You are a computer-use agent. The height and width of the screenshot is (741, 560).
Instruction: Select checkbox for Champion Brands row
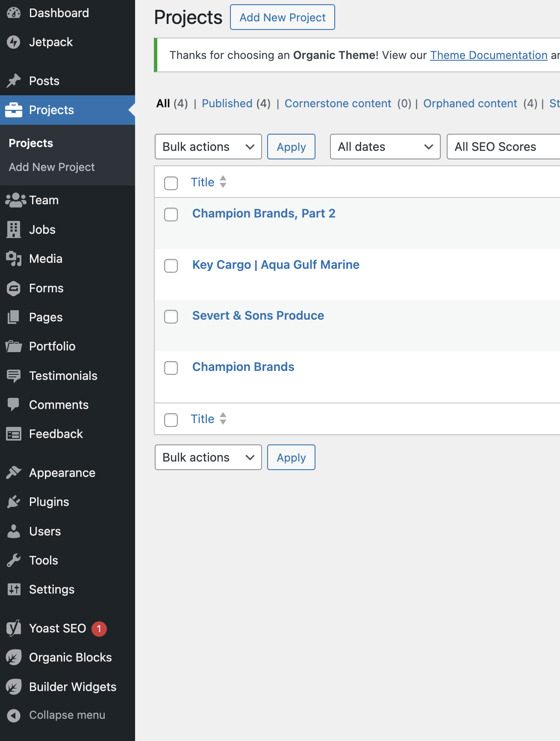[x=171, y=368]
